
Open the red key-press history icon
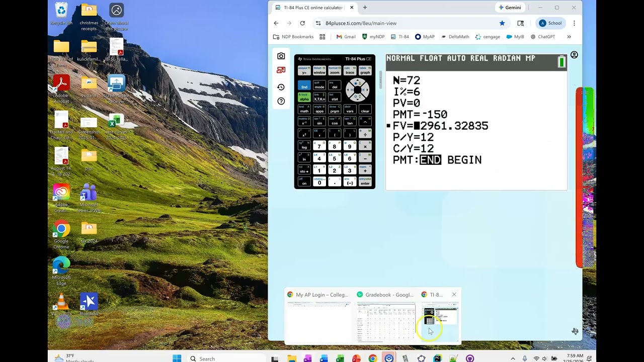pyautogui.click(x=281, y=70)
